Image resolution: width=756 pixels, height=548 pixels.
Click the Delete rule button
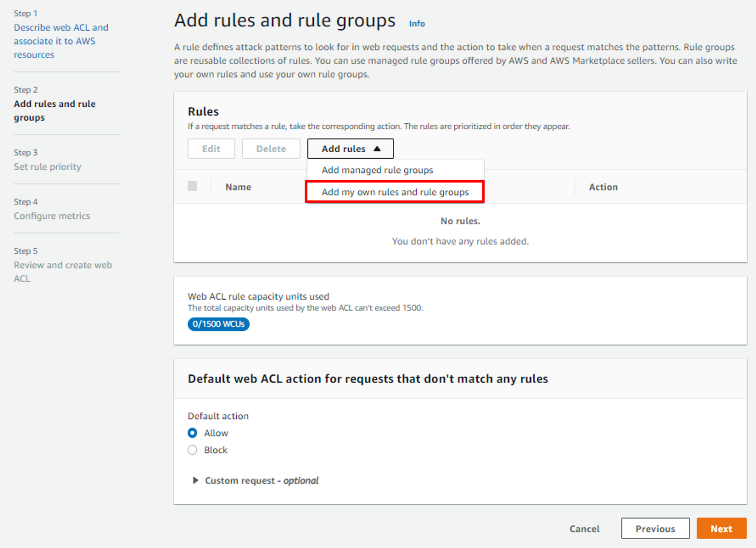pos(271,149)
